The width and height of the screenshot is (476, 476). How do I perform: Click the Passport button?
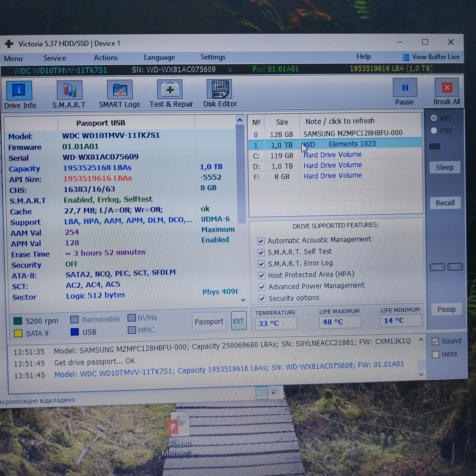coord(209,321)
